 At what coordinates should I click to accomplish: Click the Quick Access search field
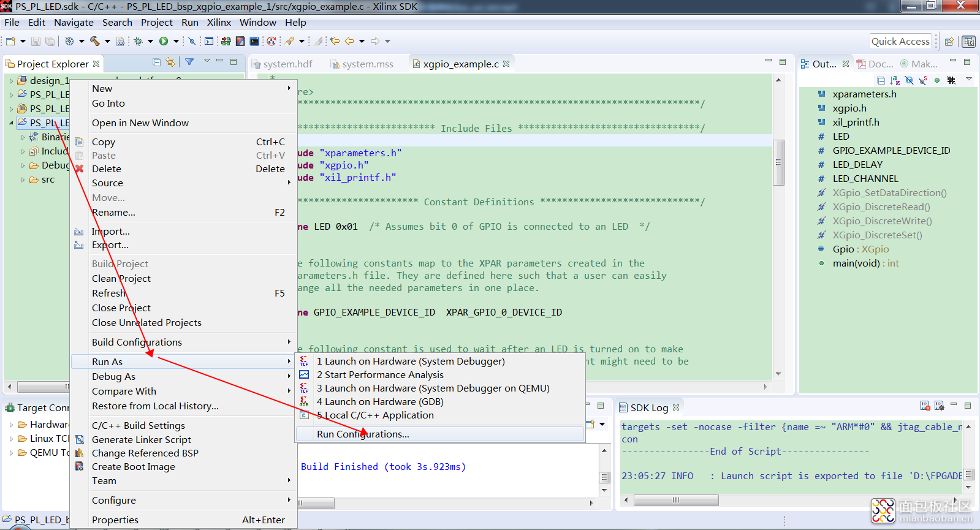[900, 42]
